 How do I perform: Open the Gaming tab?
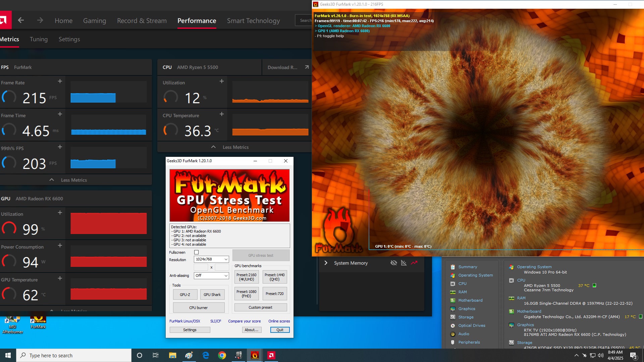tap(95, 20)
